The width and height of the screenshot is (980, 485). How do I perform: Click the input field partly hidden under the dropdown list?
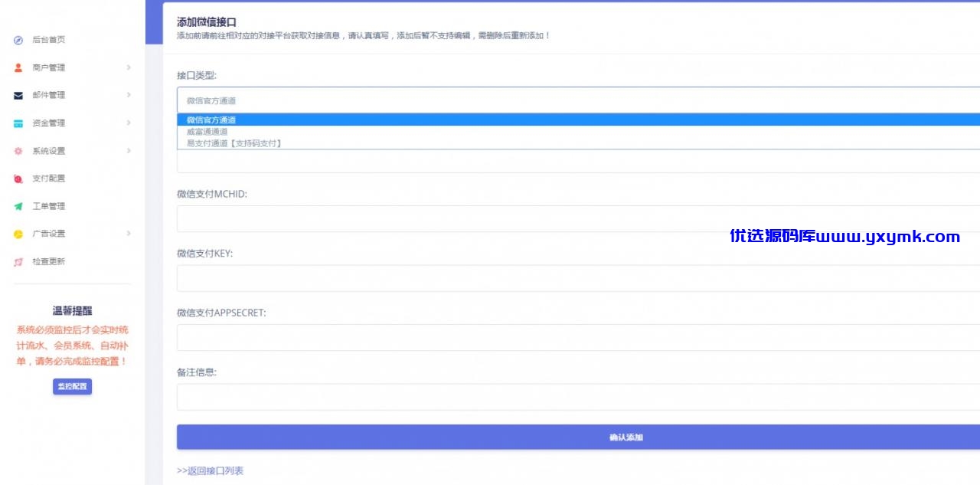click(x=578, y=161)
